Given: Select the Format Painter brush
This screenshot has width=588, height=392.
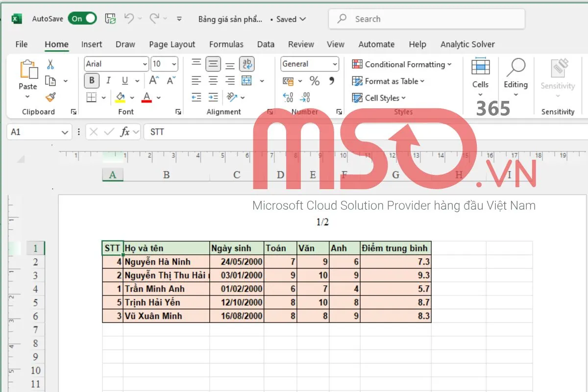Looking at the screenshot, I should click(x=50, y=97).
